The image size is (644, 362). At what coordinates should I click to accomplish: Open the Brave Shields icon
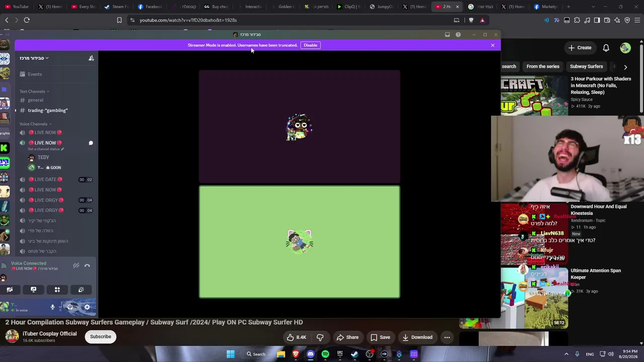[471, 20]
